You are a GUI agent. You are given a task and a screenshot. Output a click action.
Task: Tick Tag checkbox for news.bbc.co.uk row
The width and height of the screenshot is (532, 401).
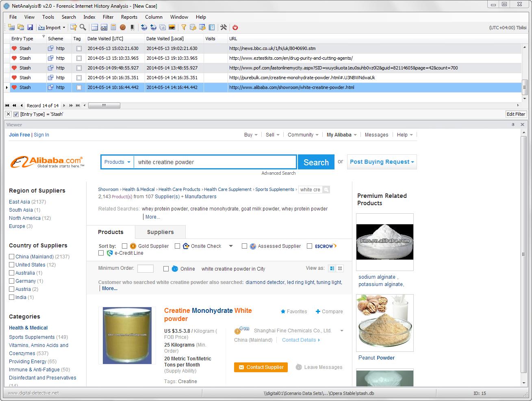click(79, 48)
